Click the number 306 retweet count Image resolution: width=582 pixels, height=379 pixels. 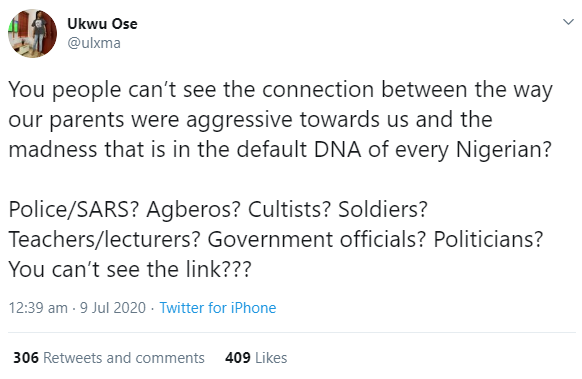tap(26, 358)
